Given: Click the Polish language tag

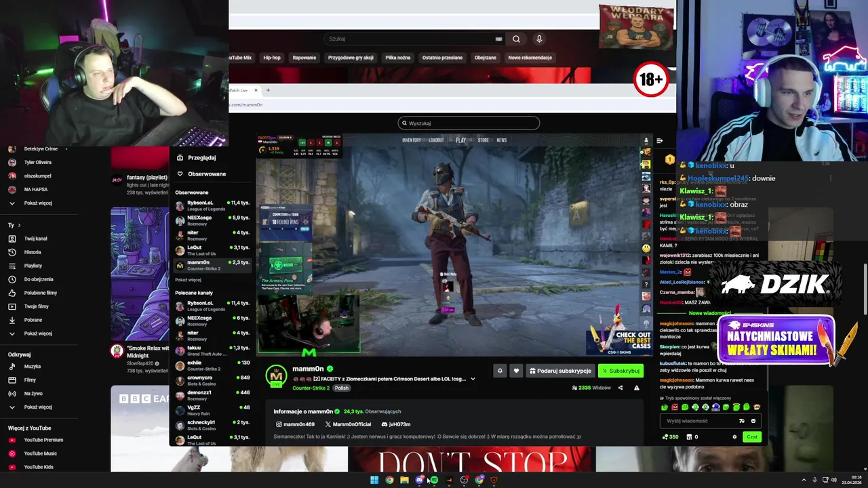Looking at the screenshot, I should coord(341,388).
